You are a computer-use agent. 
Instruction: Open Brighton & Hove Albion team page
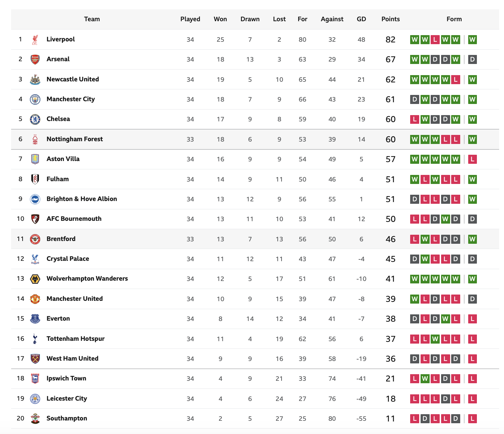82,199
